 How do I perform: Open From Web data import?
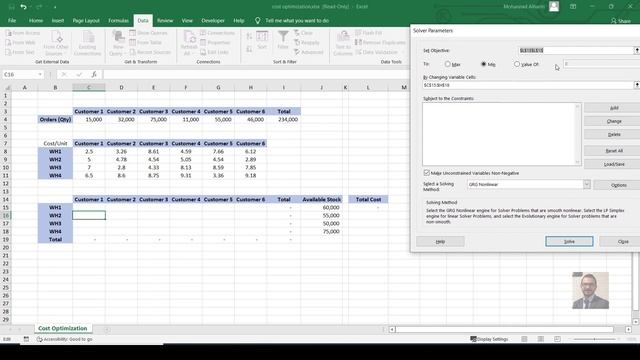click(21, 42)
